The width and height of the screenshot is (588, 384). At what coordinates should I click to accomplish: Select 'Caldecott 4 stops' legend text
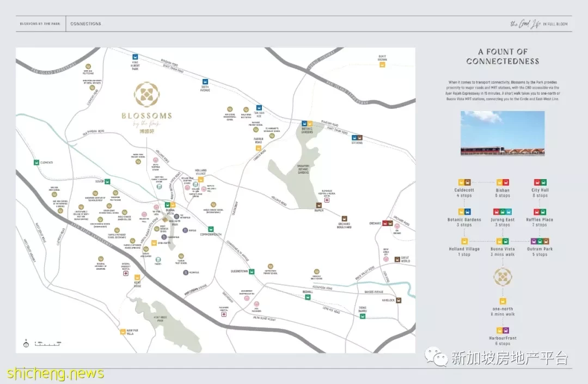click(464, 193)
